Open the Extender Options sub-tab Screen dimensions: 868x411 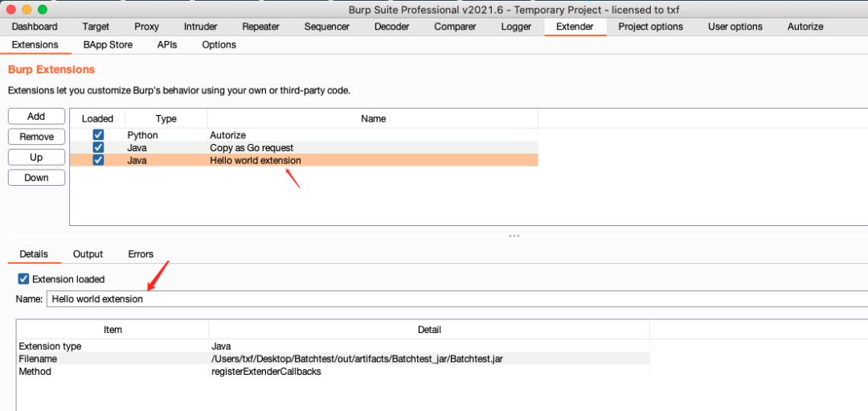click(219, 45)
